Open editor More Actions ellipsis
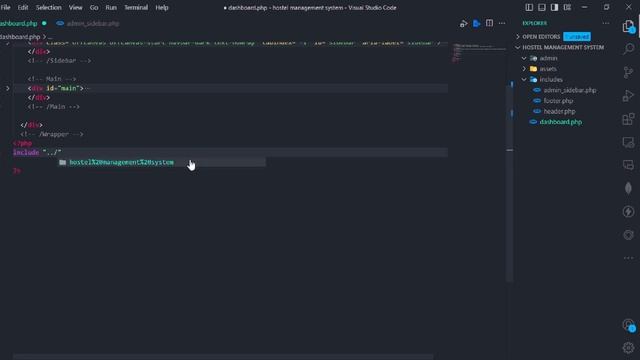This screenshot has width=640, height=360. (502, 23)
